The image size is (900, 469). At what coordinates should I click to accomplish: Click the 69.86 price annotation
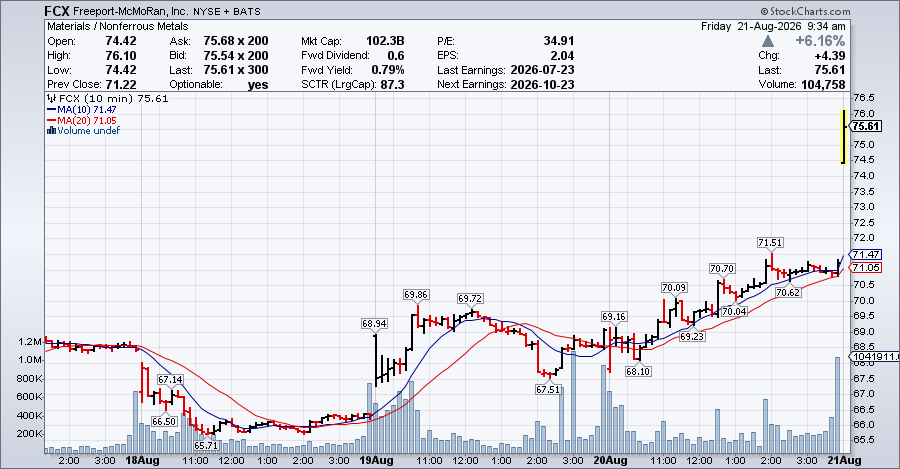tap(416, 295)
